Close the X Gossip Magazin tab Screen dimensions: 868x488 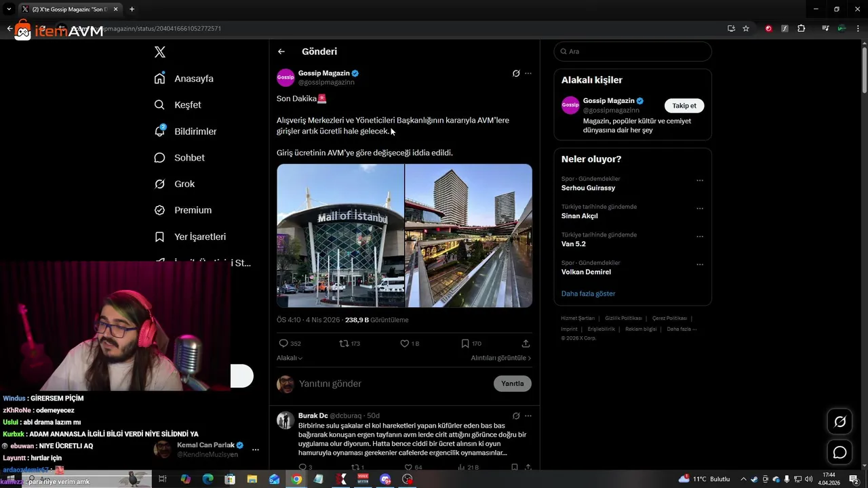click(x=116, y=9)
